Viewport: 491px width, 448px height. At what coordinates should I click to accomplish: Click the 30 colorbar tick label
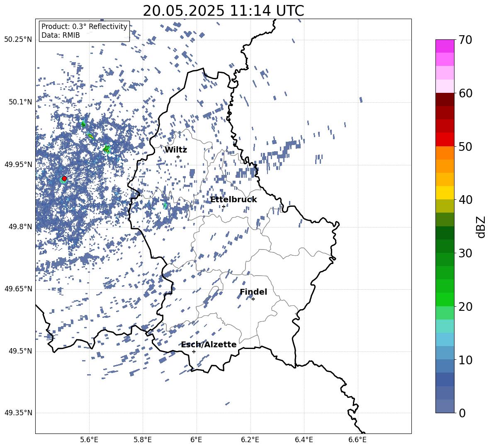point(466,253)
